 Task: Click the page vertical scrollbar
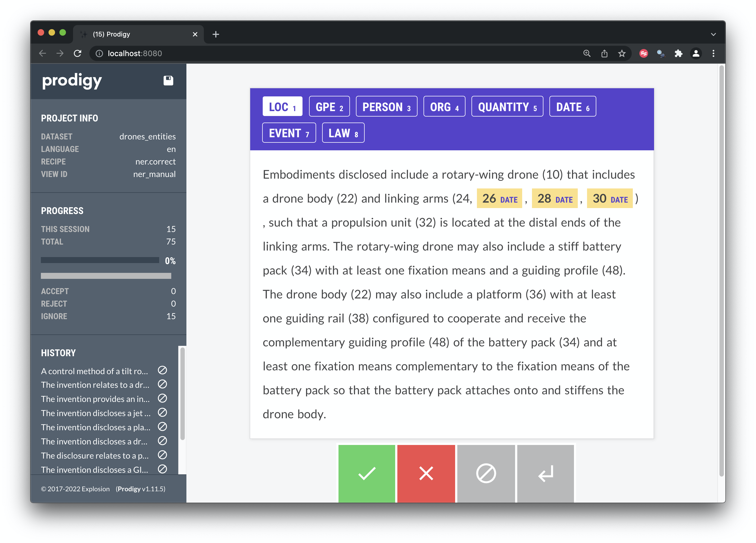click(x=722, y=270)
